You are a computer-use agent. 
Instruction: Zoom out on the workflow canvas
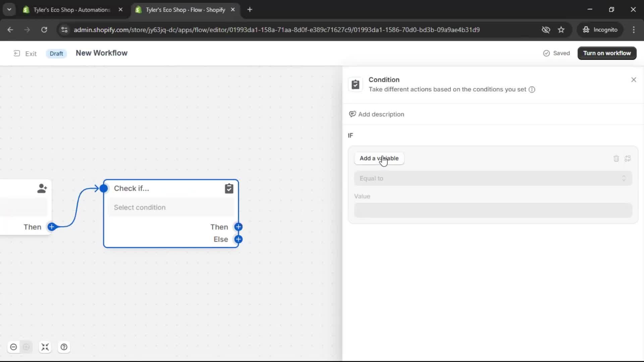[x=13, y=347]
